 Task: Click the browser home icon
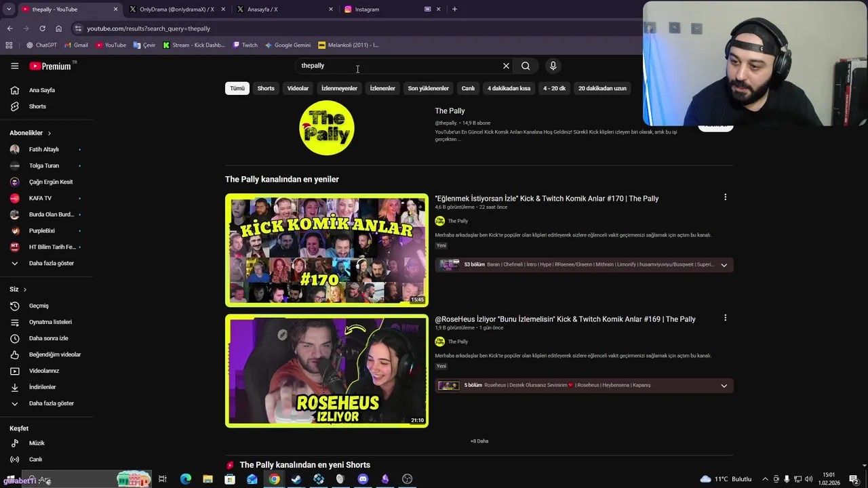(x=58, y=28)
